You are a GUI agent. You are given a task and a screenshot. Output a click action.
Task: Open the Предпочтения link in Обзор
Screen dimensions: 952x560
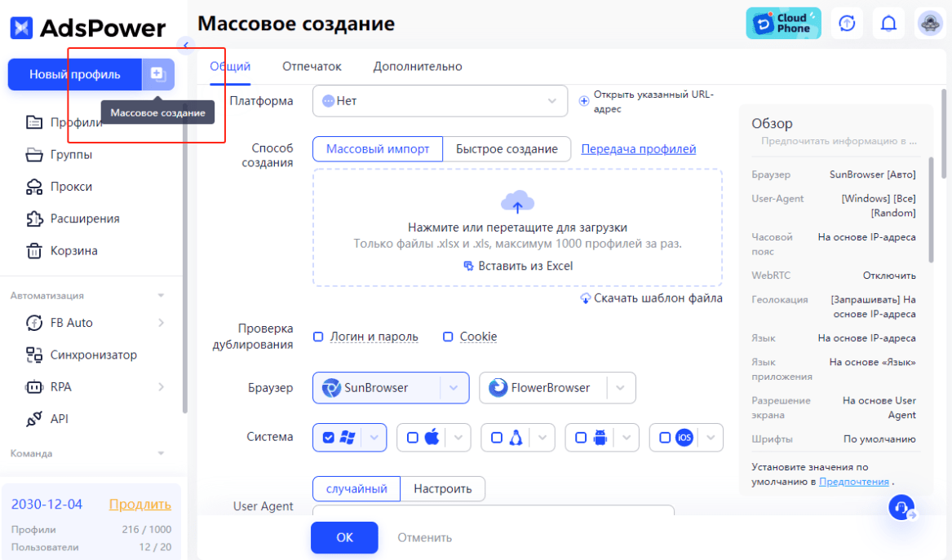pos(853,482)
